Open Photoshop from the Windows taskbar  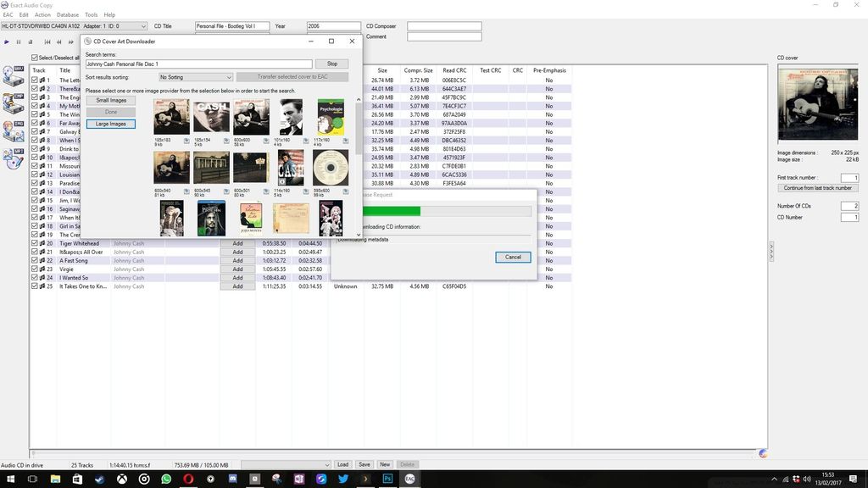tap(387, 479)
